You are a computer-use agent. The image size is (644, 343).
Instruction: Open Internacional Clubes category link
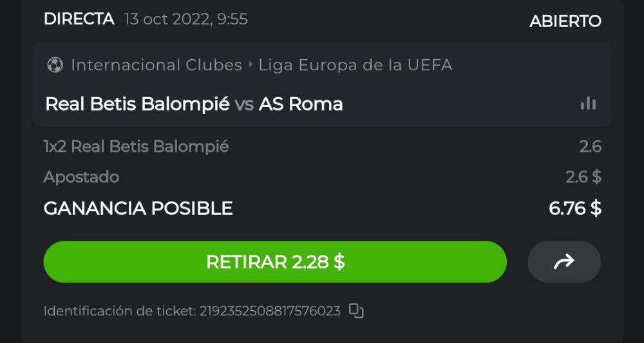pyautogui.click(x=156, y=65)
